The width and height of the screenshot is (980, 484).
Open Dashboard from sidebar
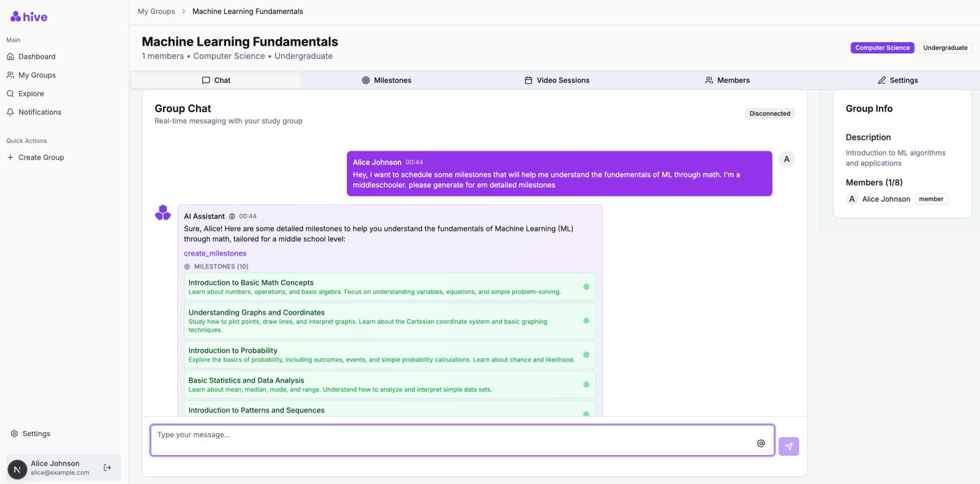[x=37, y=56]
